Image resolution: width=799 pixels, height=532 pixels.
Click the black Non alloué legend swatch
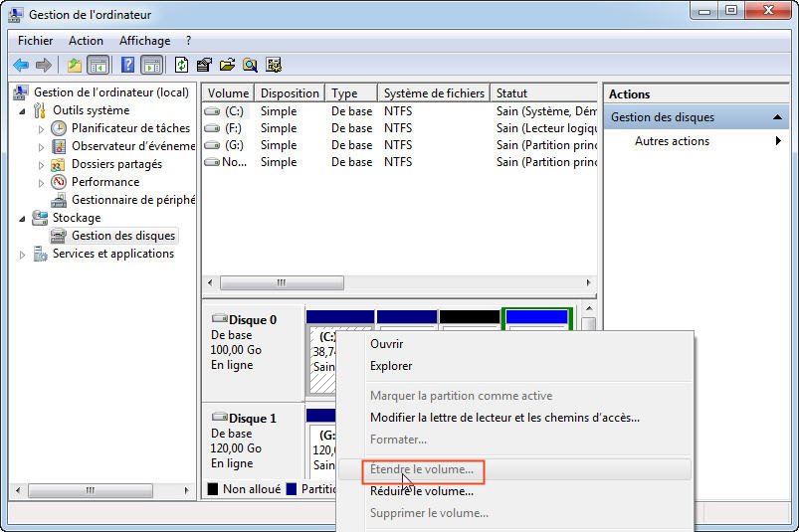[x=213, y=489]
